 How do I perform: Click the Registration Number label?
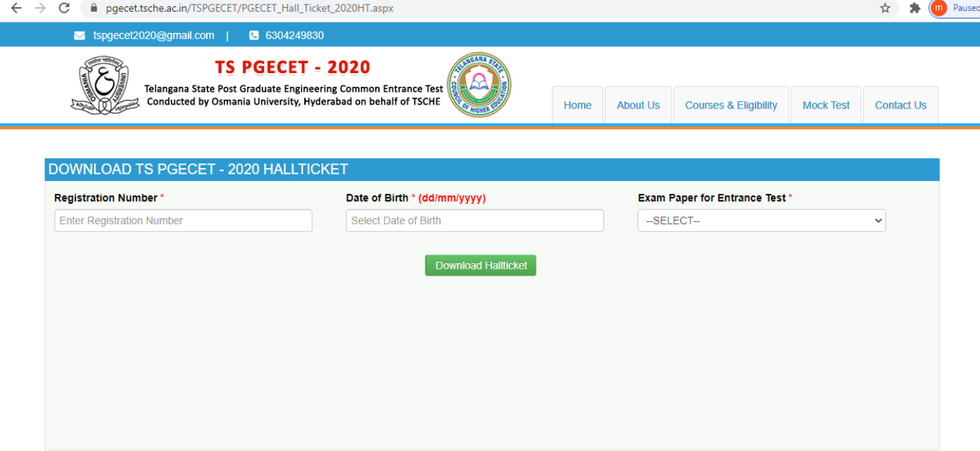pyautogui.click(x=105, y=197)
